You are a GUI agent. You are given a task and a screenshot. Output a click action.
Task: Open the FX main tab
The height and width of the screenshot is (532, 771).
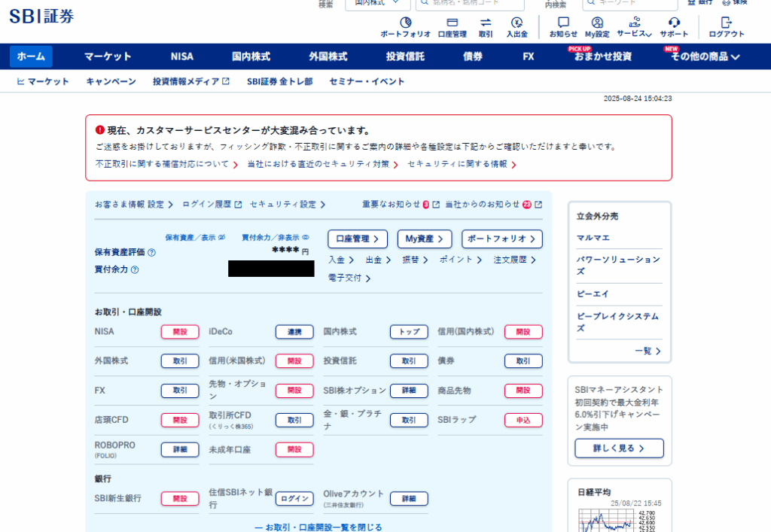(x=529, y=56)
